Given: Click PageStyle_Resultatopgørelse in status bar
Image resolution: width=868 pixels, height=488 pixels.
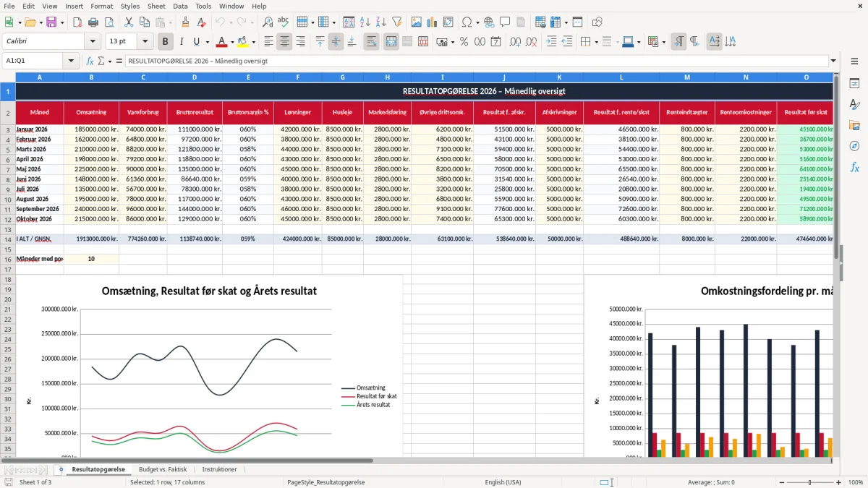Looking at the screenshot, I should pos(325,482).
